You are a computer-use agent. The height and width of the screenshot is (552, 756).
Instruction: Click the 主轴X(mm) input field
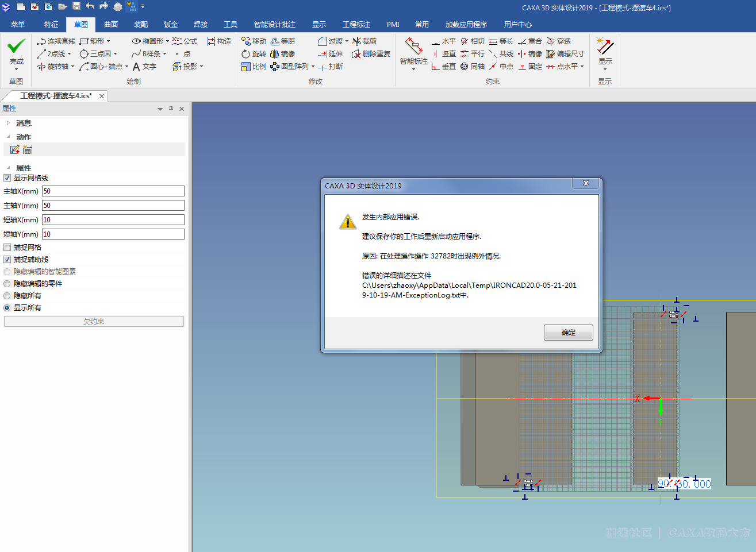click(113, 191)
